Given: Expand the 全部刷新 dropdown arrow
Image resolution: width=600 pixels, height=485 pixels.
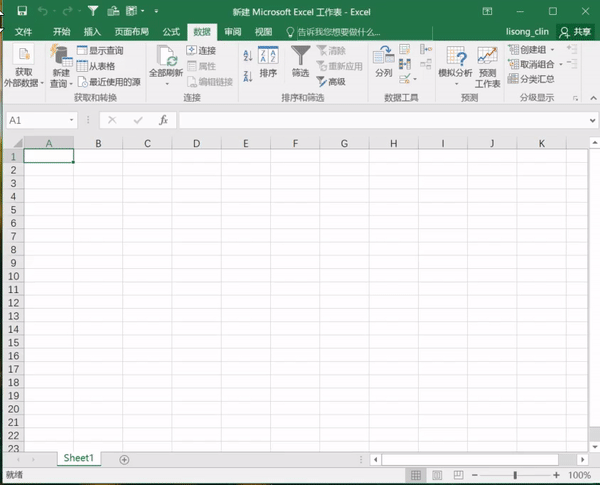Looking at the screenshot, I should click(167, 84).
